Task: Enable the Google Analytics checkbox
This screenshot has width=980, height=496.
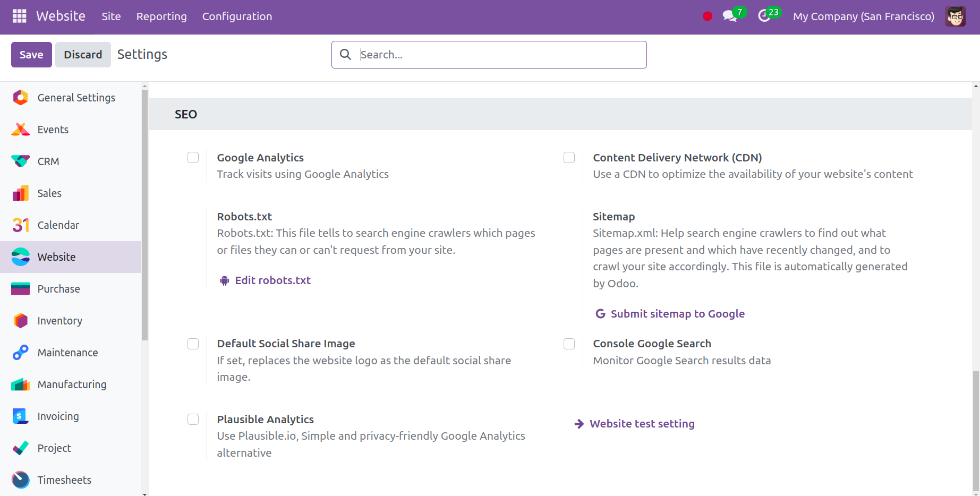Action: pos(193,158)
